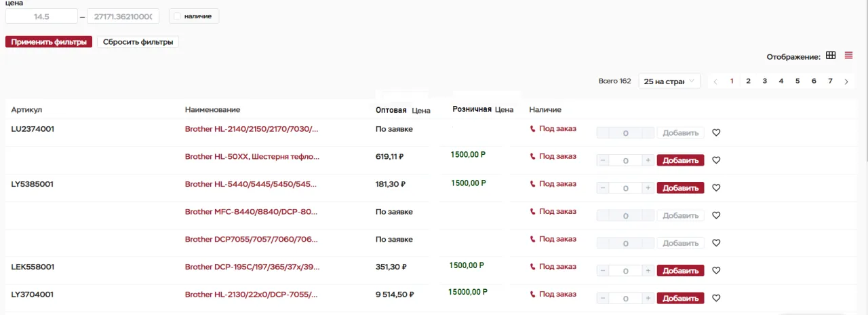This screenshot has height=315, width=868.
Task: Switch to list display view
Action: point(848,56)
